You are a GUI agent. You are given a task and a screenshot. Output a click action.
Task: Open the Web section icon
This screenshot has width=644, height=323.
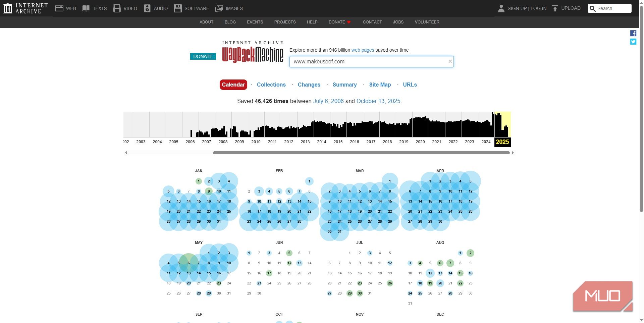coord(59,8)
